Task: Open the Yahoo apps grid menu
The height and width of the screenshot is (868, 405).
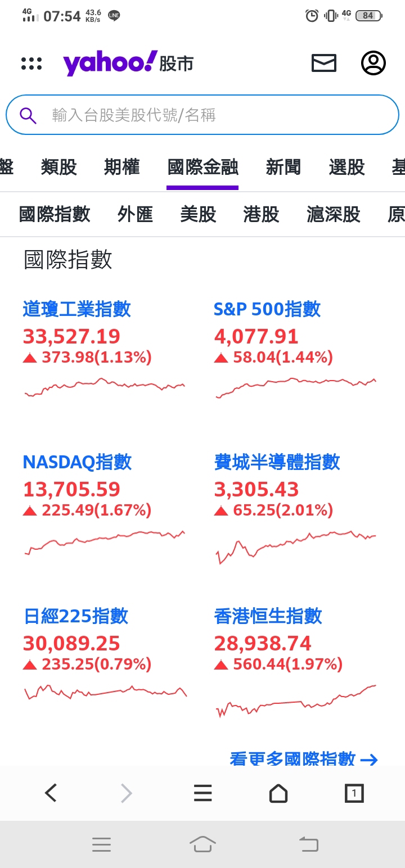Action: point(31,64)
